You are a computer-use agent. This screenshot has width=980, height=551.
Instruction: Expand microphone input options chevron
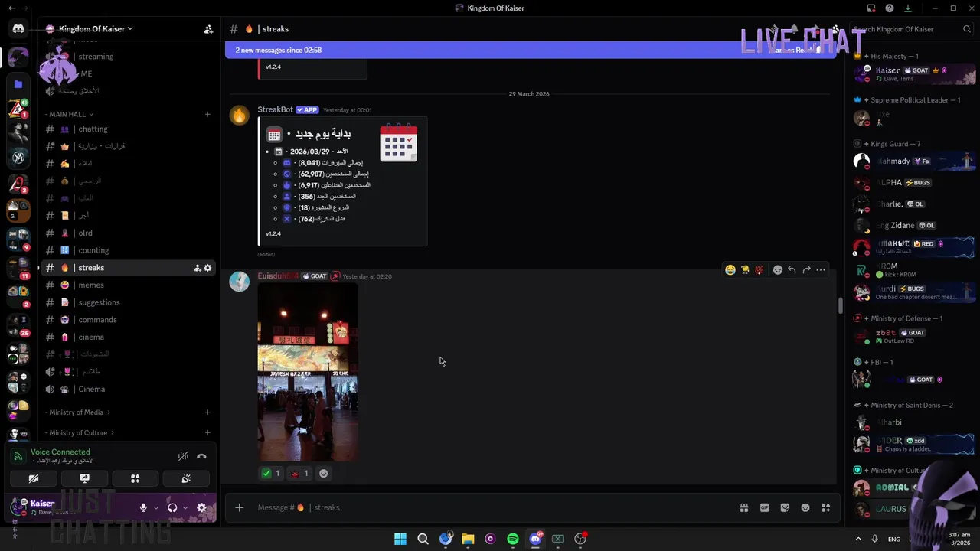pos(156,507)
